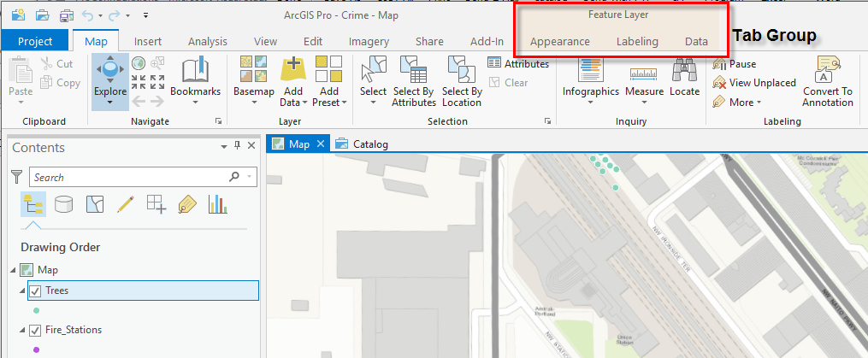Undo the last action
Image resolution: width=868 pixels, height=358 pixels.
(88, 15)
